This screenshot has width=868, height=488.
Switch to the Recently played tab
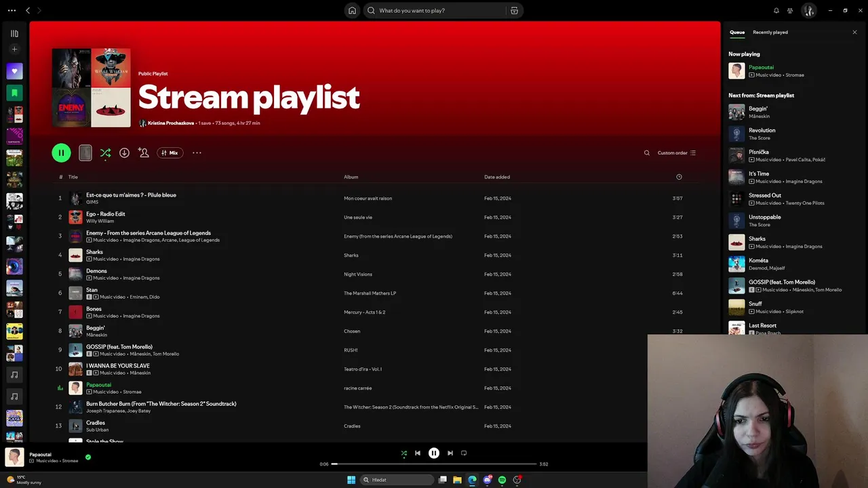coord(770,32)
